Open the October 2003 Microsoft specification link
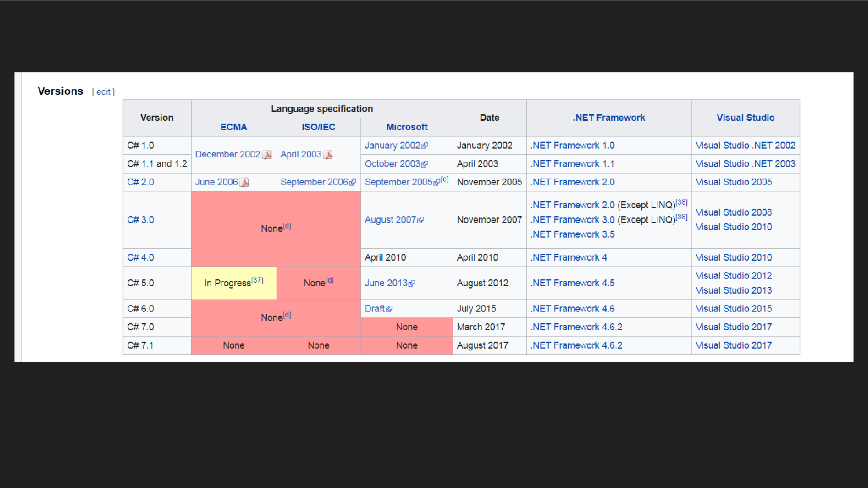Screen dimensions: 868x488 (392, 164)
